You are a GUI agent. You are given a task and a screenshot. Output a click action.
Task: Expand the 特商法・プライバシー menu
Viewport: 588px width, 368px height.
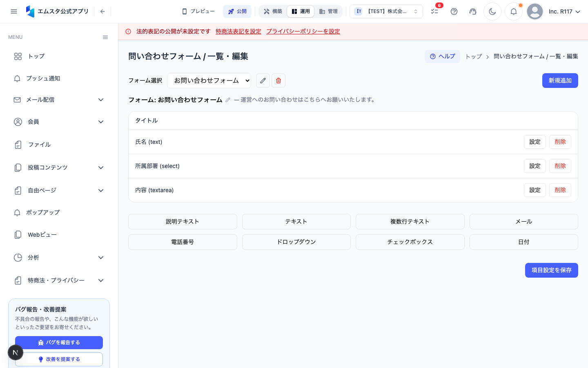click(x=59, y=280)
